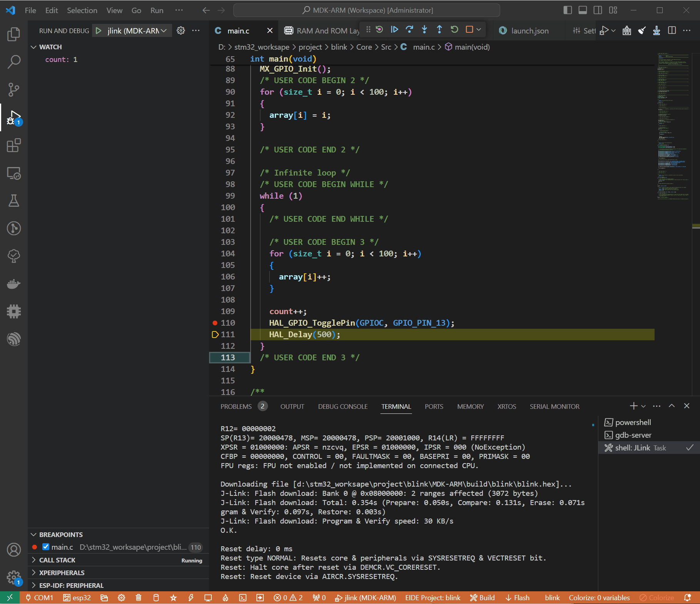Click COM1 port selector in status bar
Image resolution: width=700 pixels, height=604 pixels.
pyautogui.click(x=39, y=597)
